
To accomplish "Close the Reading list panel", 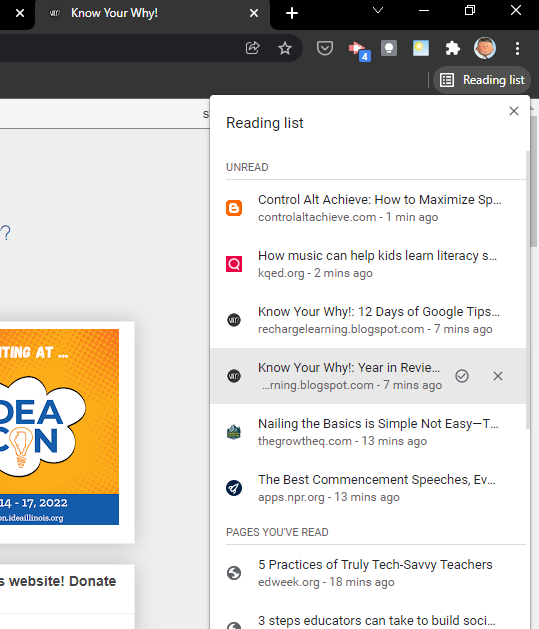I will pos(514,111).
